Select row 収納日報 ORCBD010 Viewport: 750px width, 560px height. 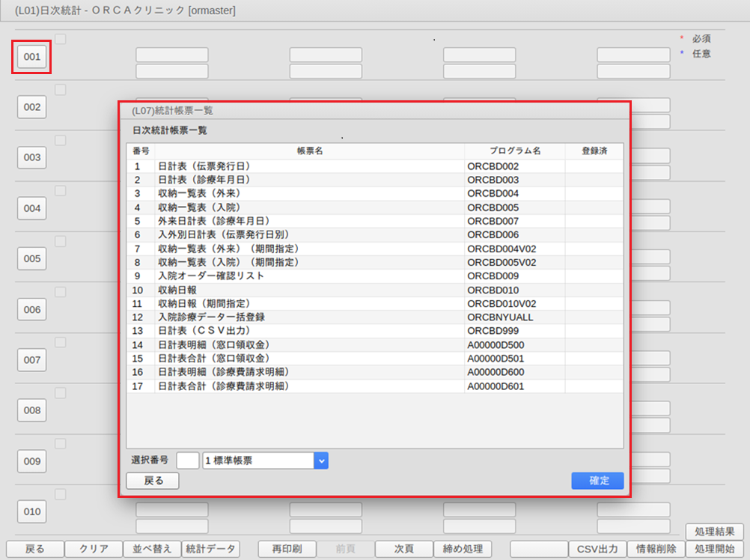tap(375, 290)
